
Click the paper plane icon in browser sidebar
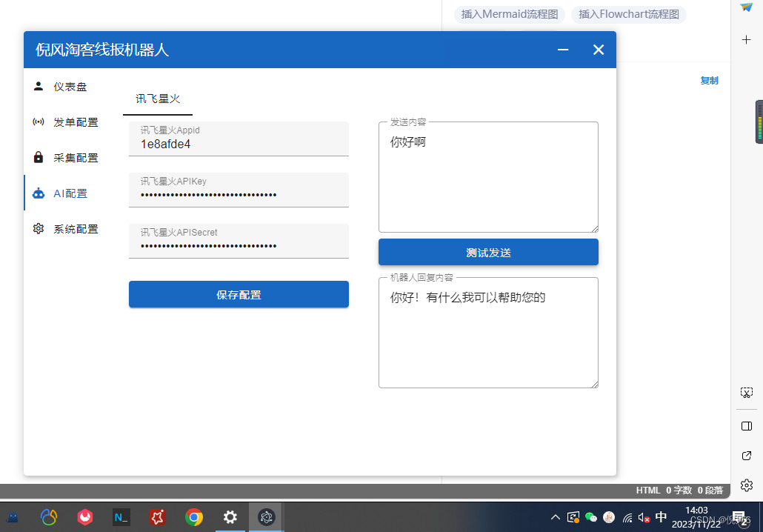[x=747, y=7]
